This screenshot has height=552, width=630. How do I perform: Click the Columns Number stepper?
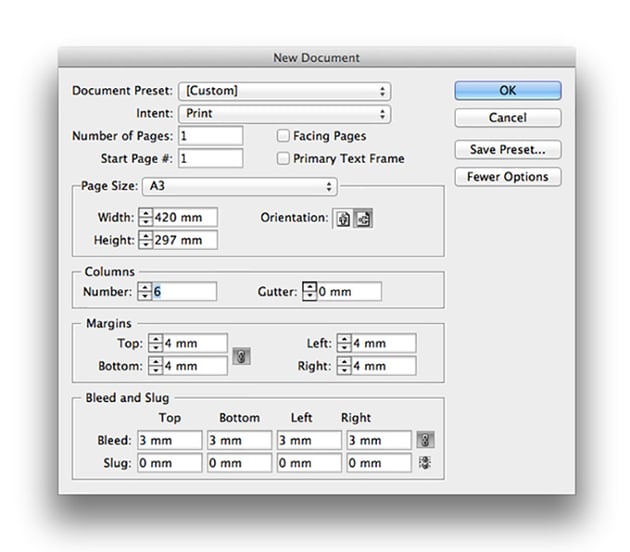tap(144, 291)
